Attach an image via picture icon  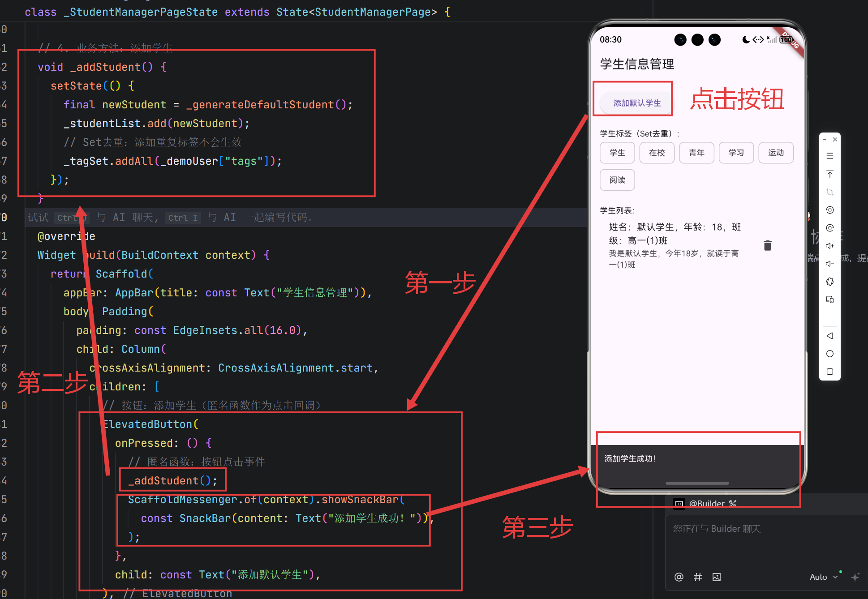point(716,577)
